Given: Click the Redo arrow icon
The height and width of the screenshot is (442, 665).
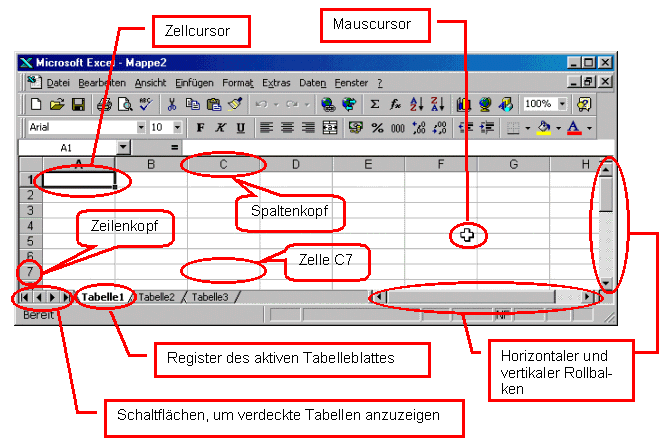Looking at the screenshot, I should pyautogui.click(x=292, y=104).
